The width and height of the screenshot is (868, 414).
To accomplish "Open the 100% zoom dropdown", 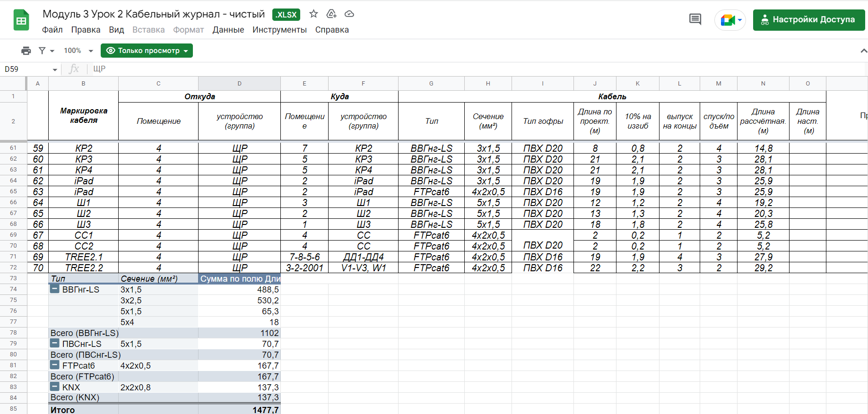I will point(78,51).
